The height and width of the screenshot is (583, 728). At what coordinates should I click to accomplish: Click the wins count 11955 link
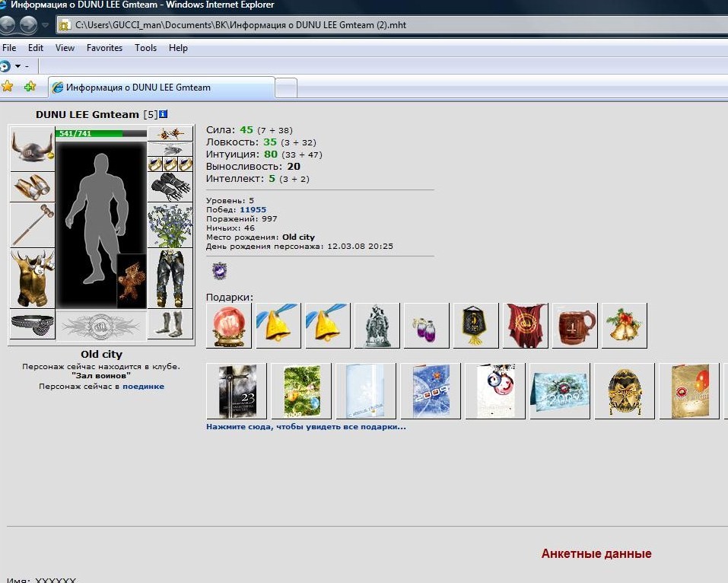click(253, 209)
